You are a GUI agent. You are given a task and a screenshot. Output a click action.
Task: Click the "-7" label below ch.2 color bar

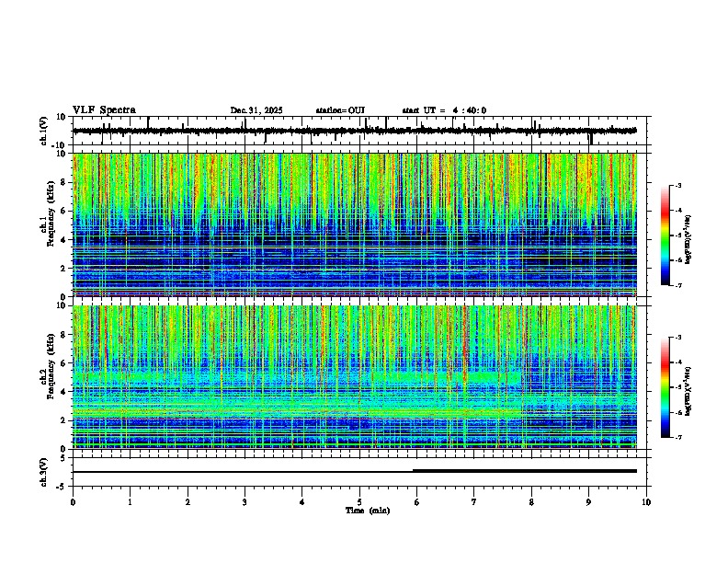(677, 437)
